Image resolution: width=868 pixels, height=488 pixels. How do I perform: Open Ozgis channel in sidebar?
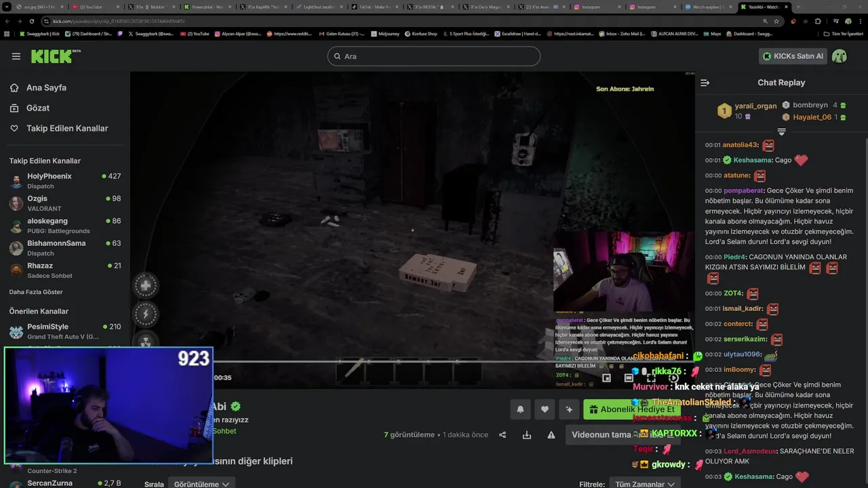[65, 203]
